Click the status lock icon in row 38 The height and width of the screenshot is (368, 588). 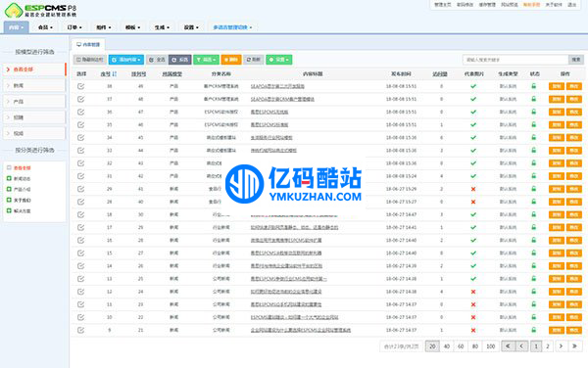(x=534, y=86)
